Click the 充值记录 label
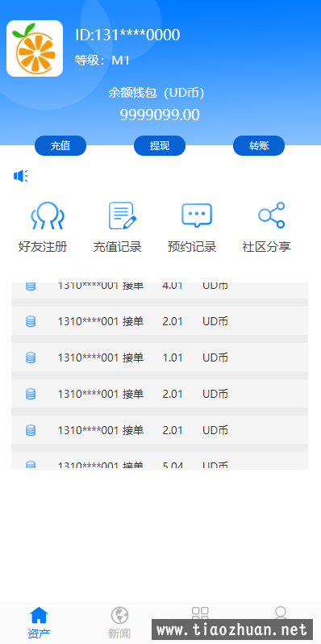 (118, 247)
